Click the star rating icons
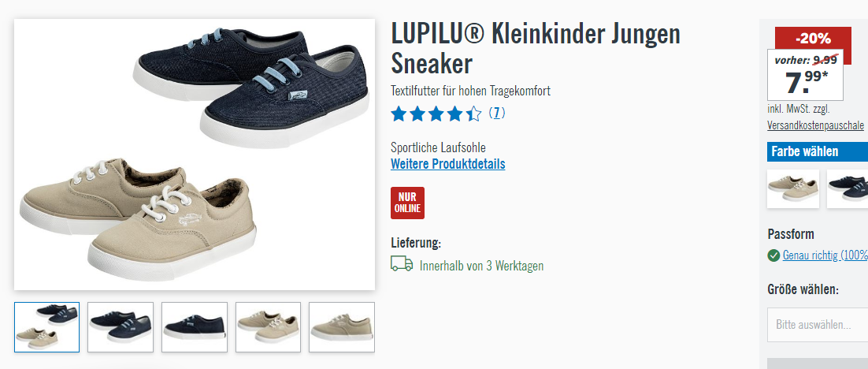The image size is (868, 369). tap(436, 114)
